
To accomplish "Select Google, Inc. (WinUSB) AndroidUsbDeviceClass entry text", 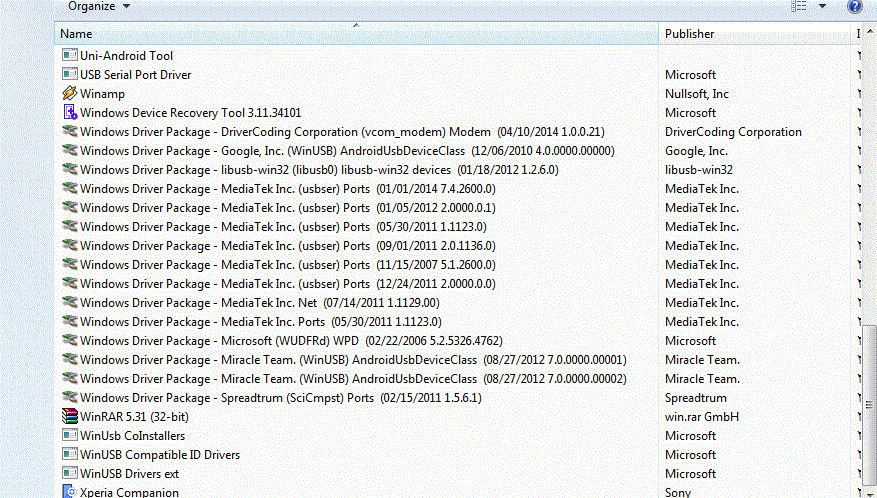I will (347, 151).
